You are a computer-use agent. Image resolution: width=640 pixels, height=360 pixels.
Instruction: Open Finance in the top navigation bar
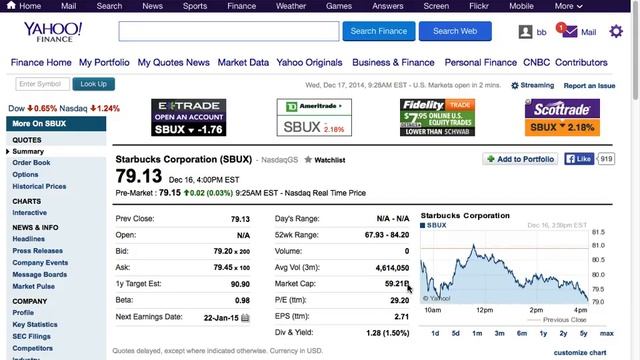(242, 6)
